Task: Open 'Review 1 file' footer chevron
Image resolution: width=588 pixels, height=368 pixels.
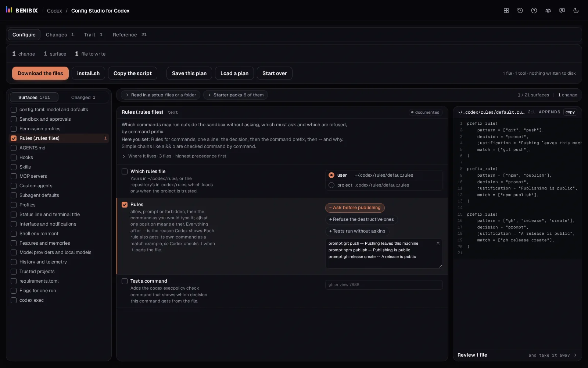Action: click(x=575, y=355)
